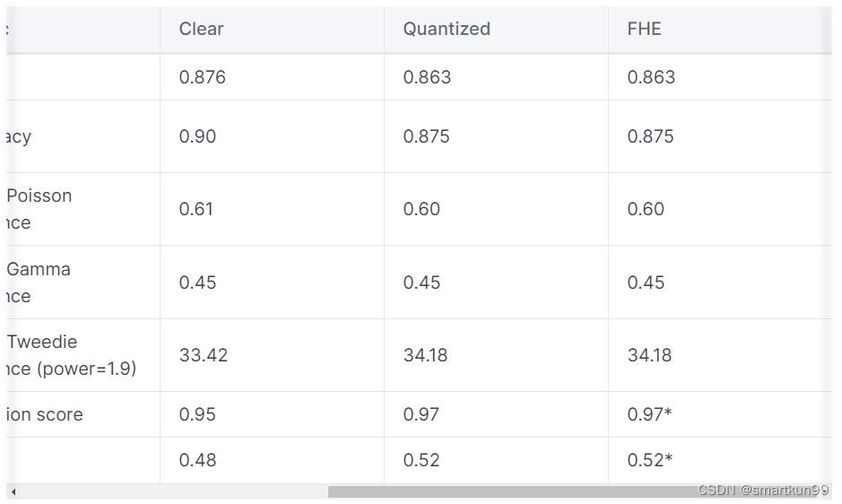Select the Quantized value 0.875 cell
The height and width of the screenshot is (504, 842).
496,136
